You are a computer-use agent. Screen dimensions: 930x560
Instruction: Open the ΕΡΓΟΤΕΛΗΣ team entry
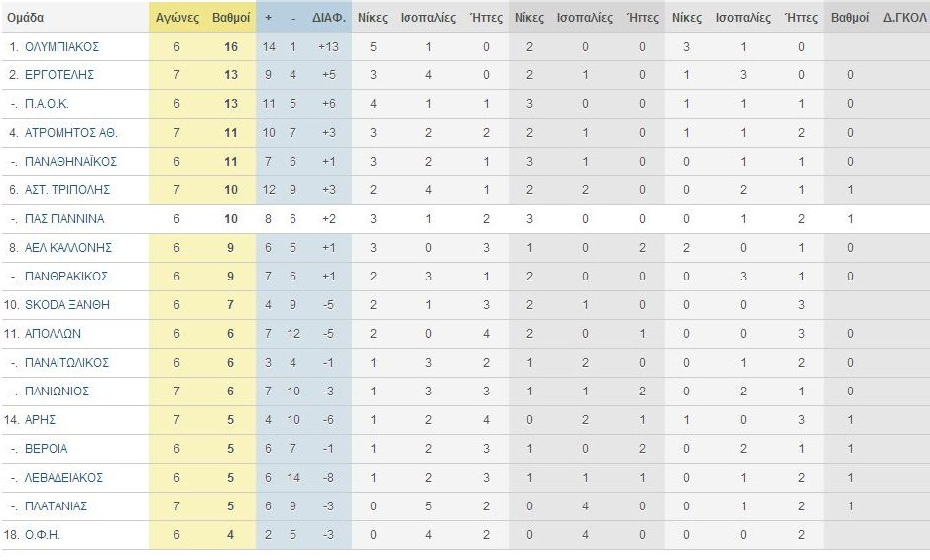click(59, 74)
